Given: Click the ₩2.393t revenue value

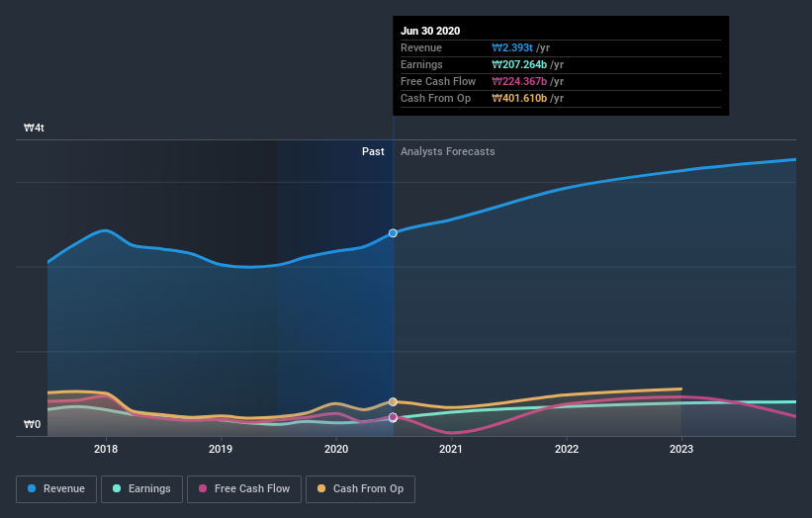Looking at the screenshot, I should (x=512, y=47).
